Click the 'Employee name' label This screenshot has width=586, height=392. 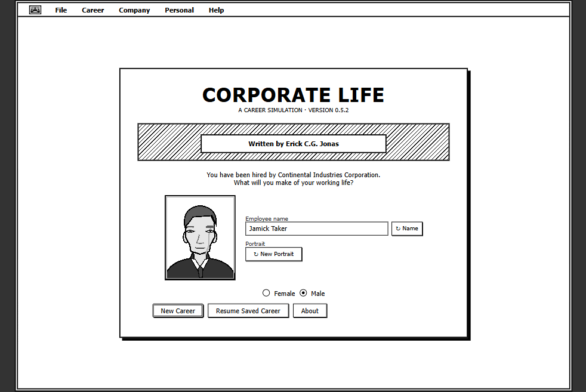(x=267, y=218)
